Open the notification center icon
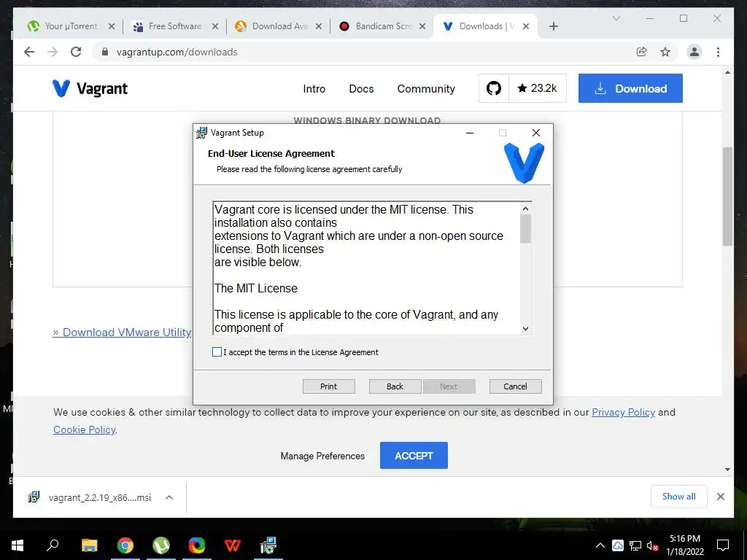747x560 pixels. 723,545
